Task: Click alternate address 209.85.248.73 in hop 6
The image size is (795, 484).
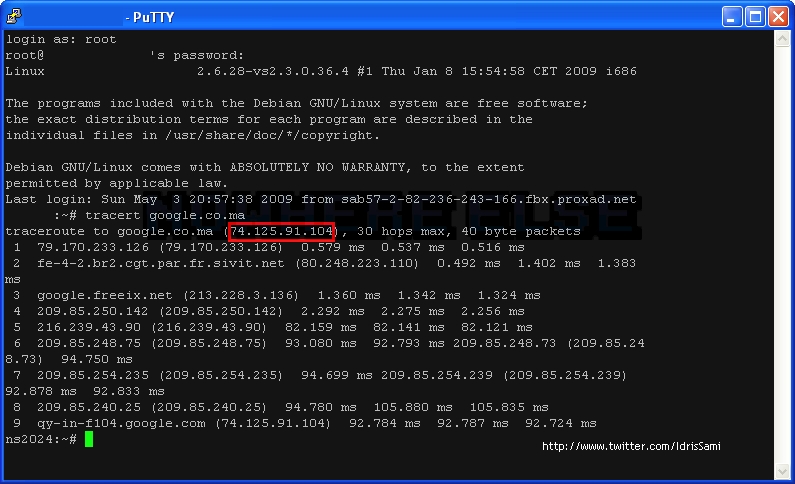Action: tap(504, 343)
